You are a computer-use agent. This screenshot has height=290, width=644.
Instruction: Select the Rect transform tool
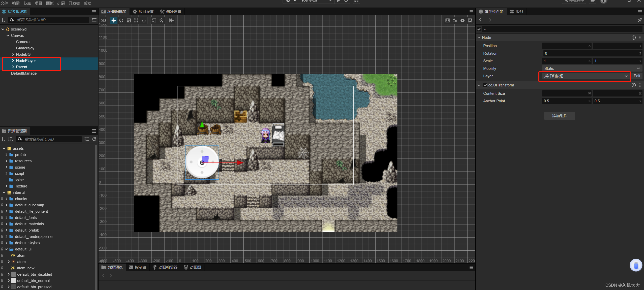[x=136, y=20]
